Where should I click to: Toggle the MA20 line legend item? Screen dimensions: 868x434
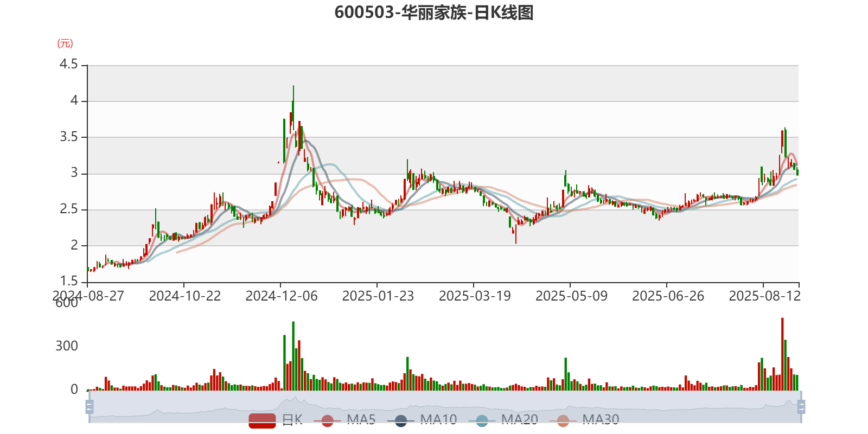point(503,420)
